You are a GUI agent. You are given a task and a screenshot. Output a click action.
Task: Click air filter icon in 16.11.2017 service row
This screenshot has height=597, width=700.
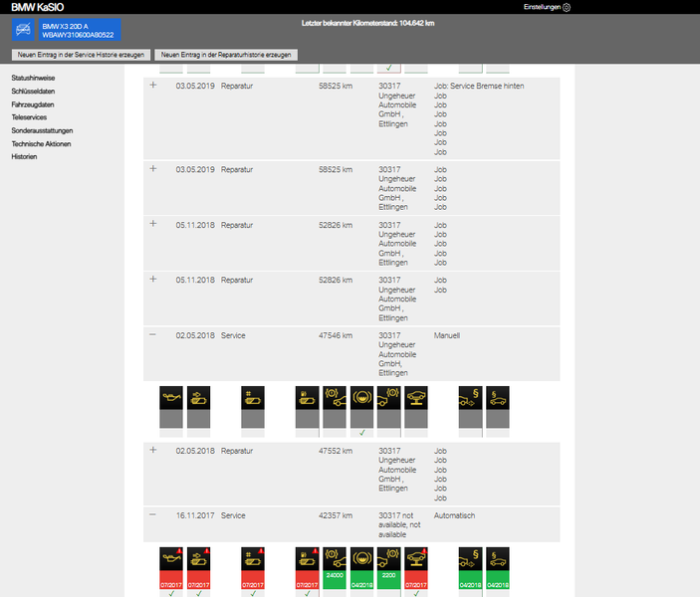click(x=198, y=558)
